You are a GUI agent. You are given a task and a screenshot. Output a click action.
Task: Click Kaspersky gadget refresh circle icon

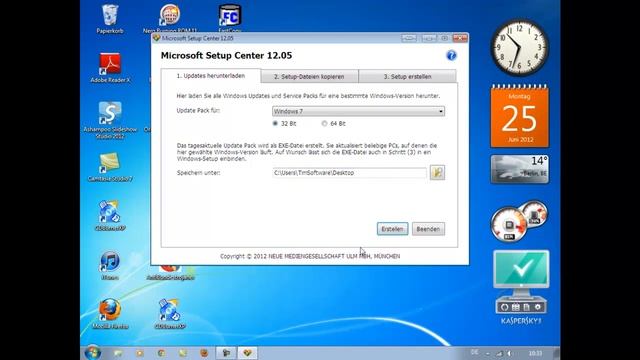(504, 307)
